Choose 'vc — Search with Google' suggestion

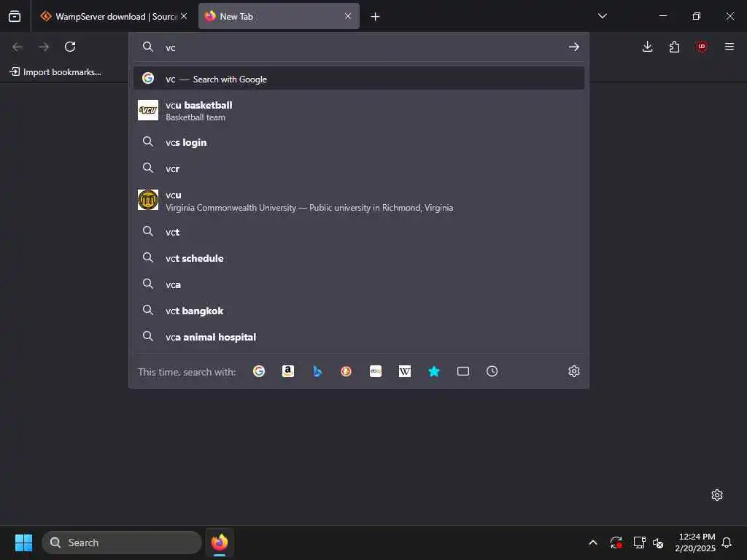pos(359,79)
